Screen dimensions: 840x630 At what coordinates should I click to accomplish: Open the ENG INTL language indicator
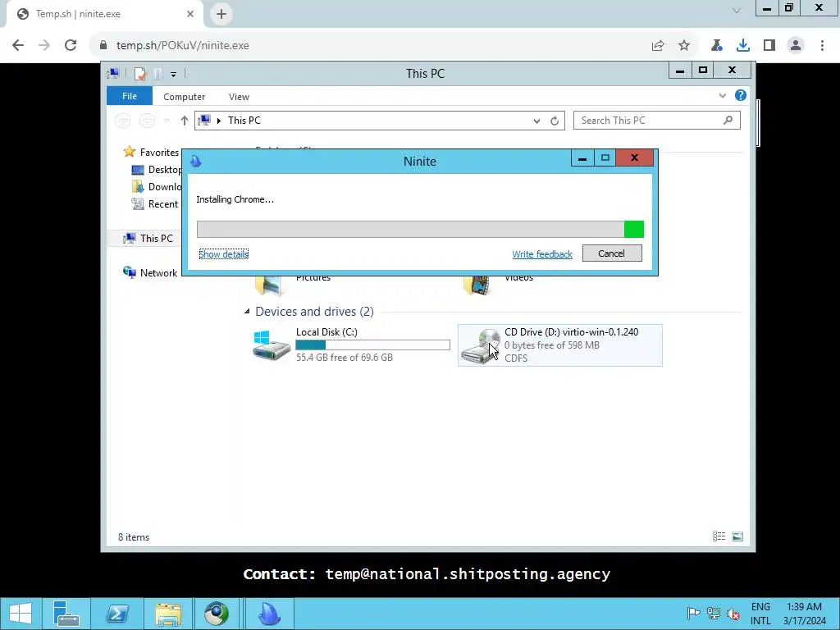(x=760, y=614)
